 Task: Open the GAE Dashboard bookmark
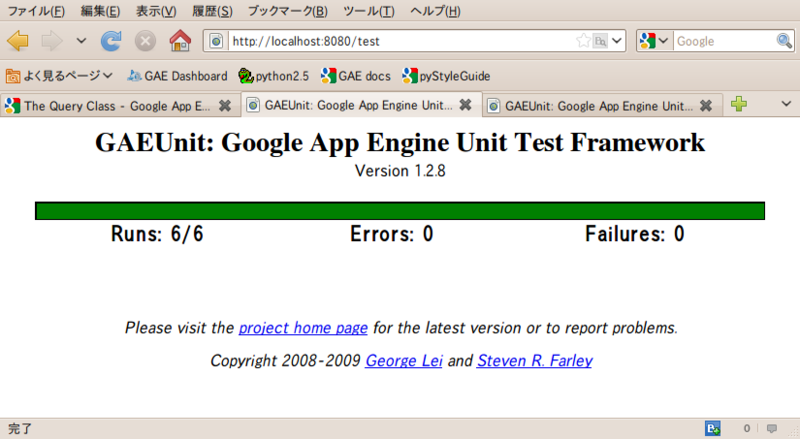(x=177, y=76)
